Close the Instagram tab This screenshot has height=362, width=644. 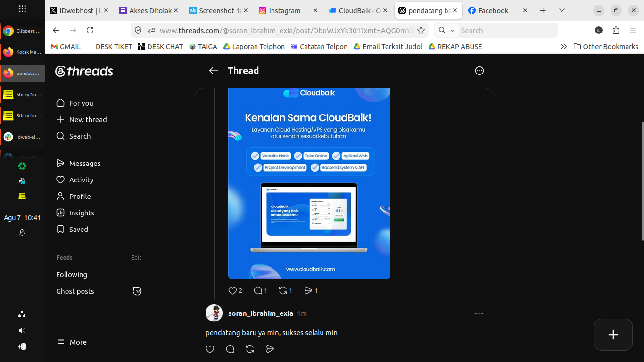click(x=315, y=10)
